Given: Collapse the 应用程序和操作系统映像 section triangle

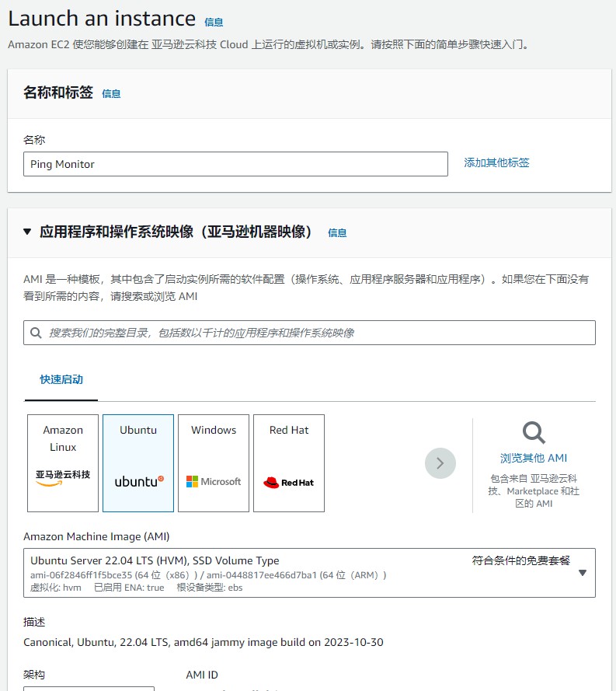Looking at the screenshot, I should [27, 232].
